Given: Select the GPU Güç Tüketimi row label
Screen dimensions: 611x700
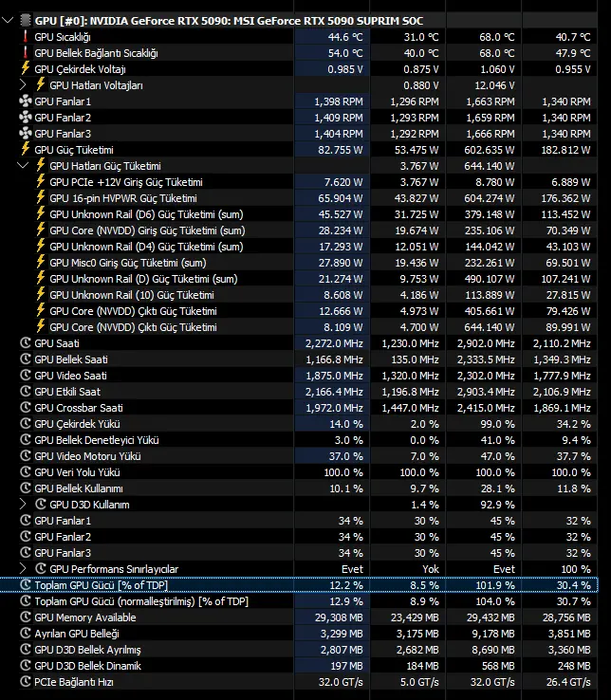Looking at the screenshot, I should point(74,150).
